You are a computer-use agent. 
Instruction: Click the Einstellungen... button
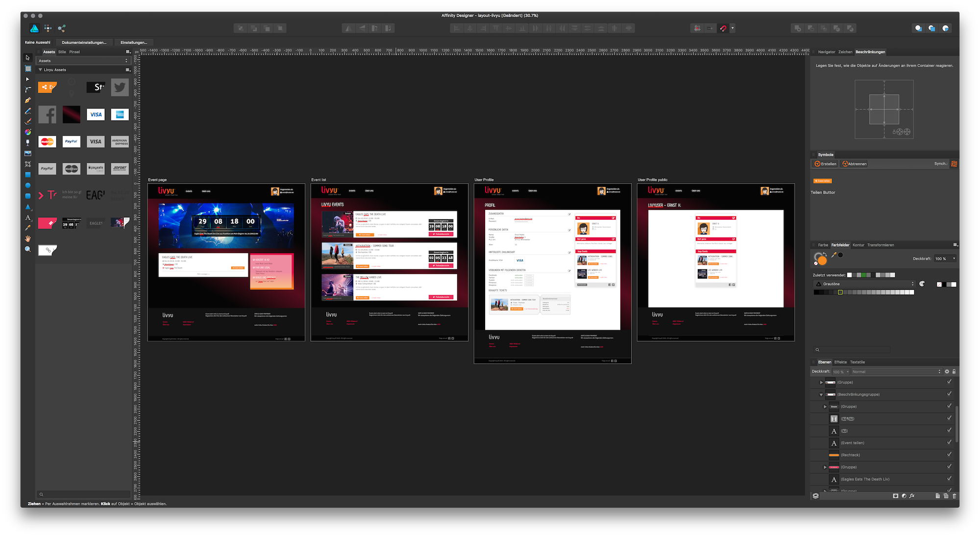point(134,42)
